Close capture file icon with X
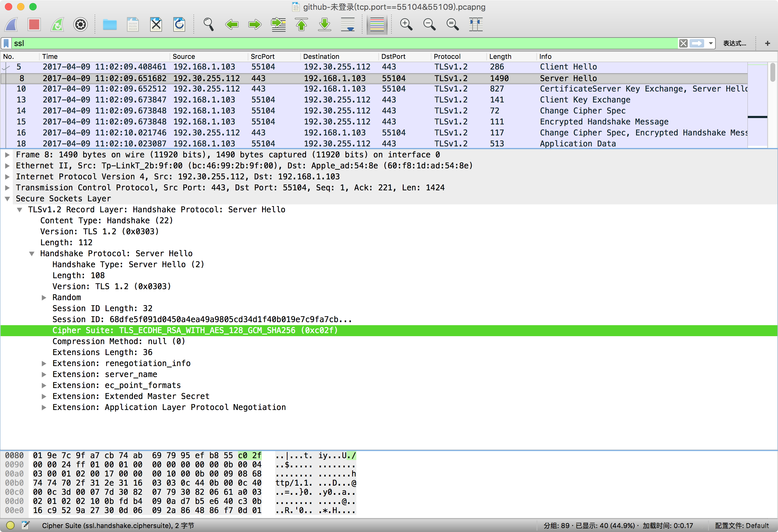 [156, 24]
